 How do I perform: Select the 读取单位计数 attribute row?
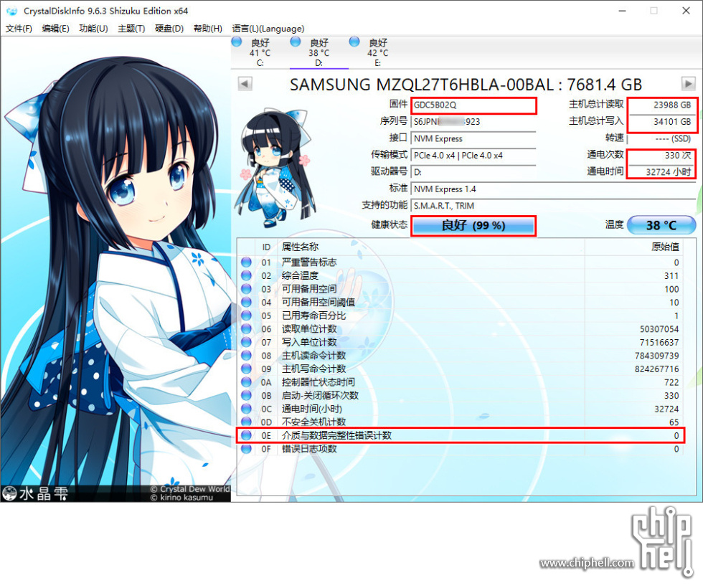(x=460, y=329)
